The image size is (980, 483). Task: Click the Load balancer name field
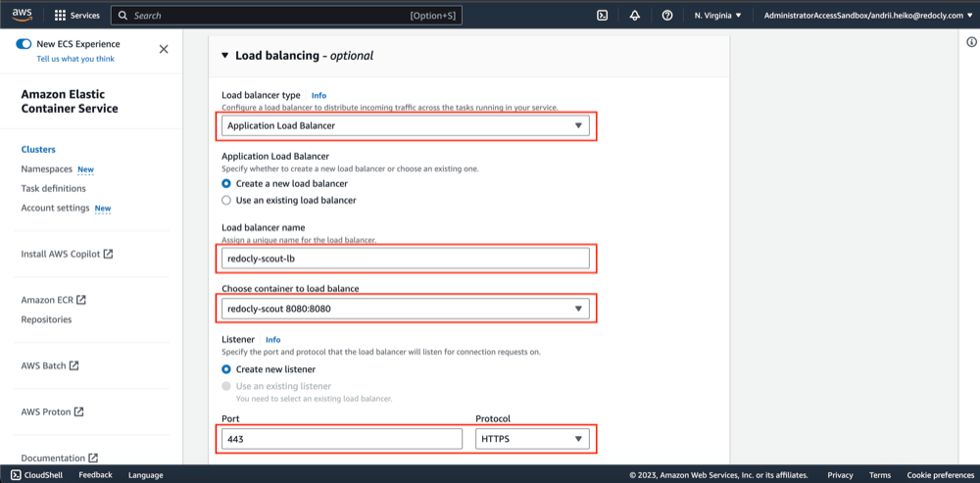tap(406, 258)
